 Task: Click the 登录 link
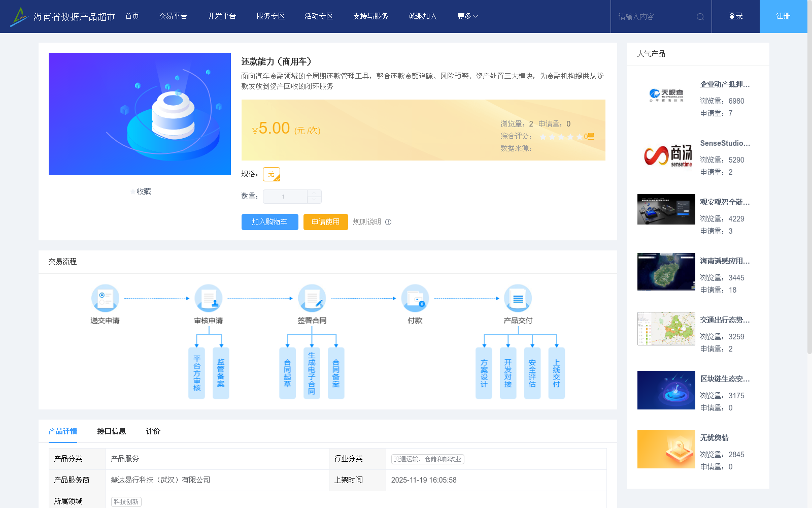pos(735,16)
